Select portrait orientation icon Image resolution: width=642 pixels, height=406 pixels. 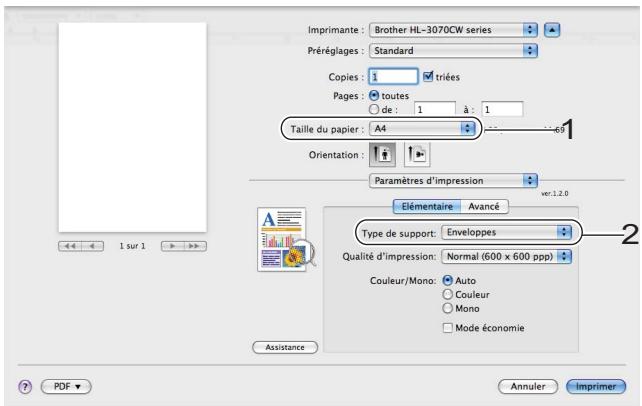(x=382, y=155)
